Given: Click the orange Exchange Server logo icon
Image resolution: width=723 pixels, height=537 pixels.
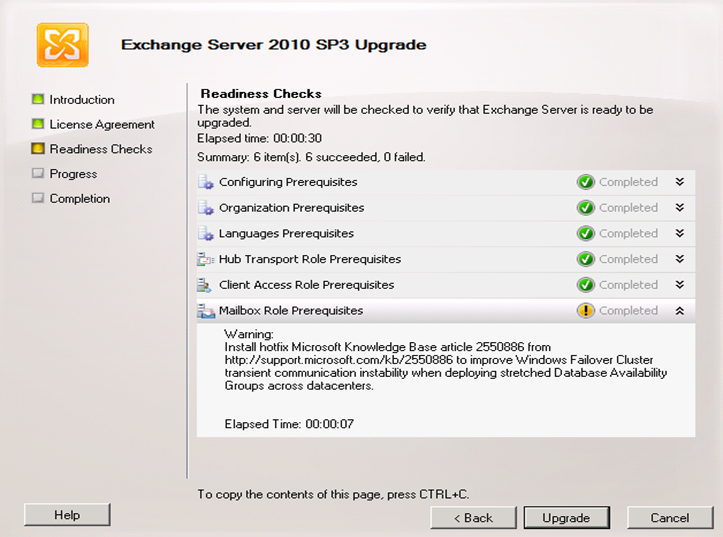Looking at the screenshot, I should [63, 45].
